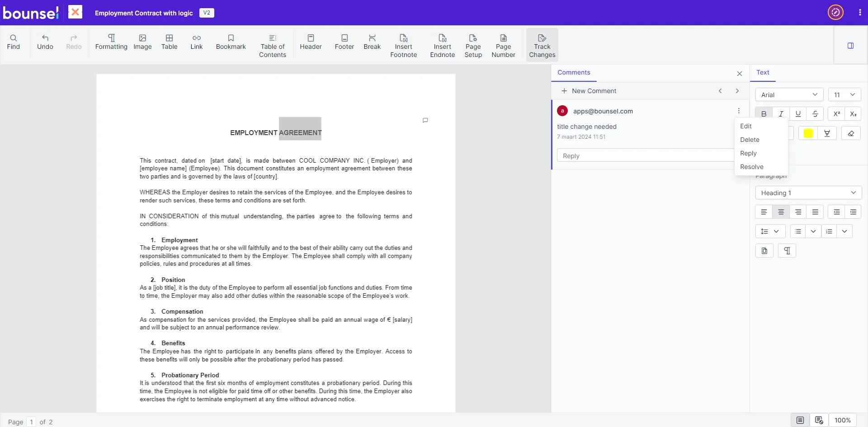Click the comment marker beside the title
The width and height of the screenshot is (868, 427).
(425, 120)
